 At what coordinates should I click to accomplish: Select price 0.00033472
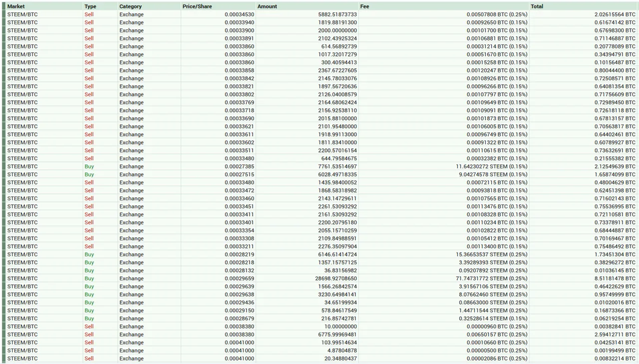(239, 190)
